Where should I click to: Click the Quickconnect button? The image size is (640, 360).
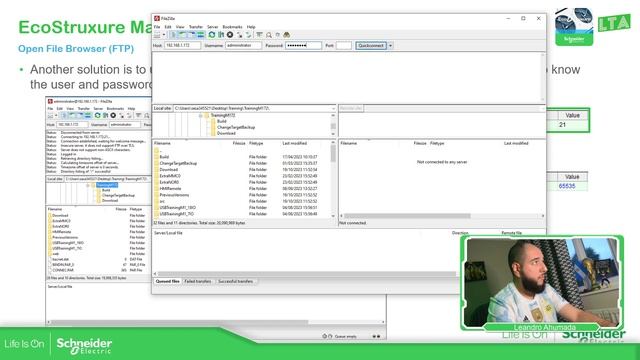(371, 46)
